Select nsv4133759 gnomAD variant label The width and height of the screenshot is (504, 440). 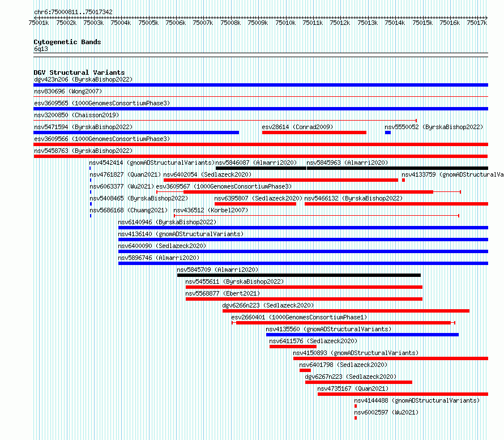pos(452,174)
